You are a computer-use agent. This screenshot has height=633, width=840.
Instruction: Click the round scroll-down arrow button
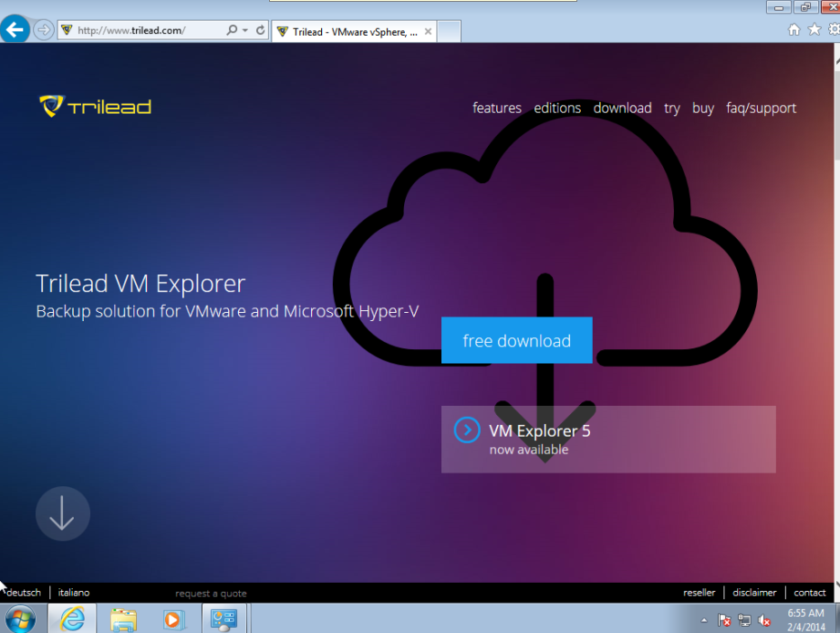(x=63, y=514)
